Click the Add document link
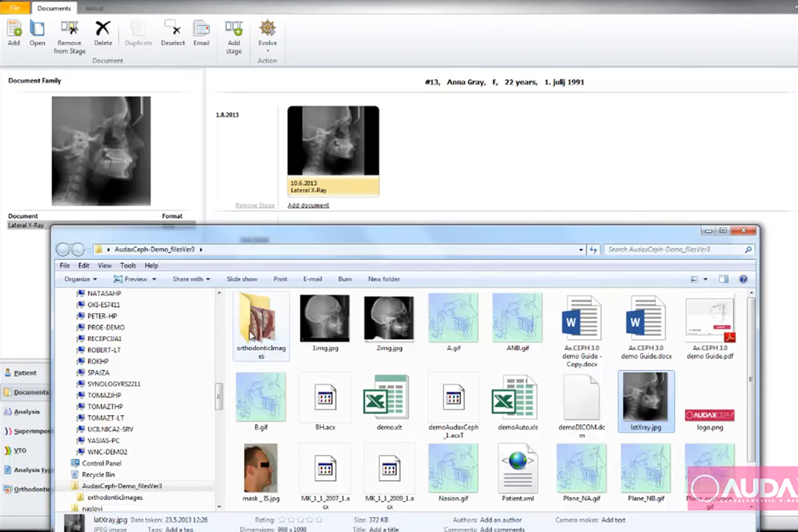This screenshot has width=798, height=532. point(308,205)
